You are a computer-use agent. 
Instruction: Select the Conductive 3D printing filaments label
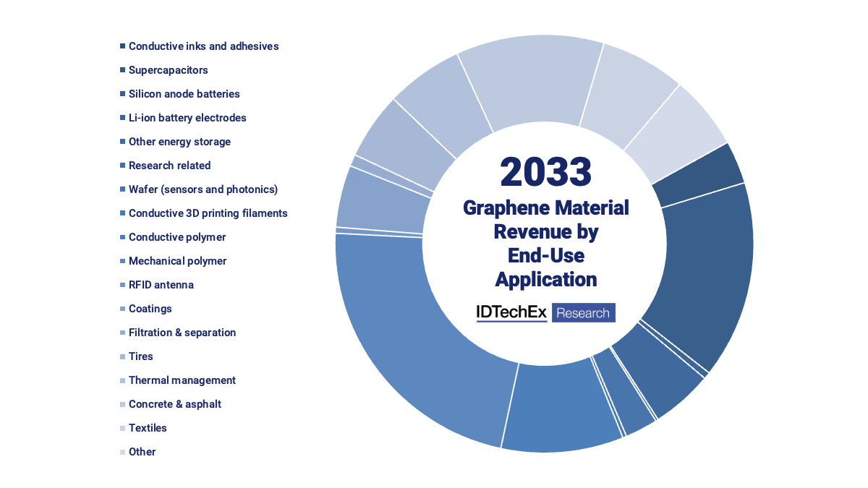click(x=208, y=213)
